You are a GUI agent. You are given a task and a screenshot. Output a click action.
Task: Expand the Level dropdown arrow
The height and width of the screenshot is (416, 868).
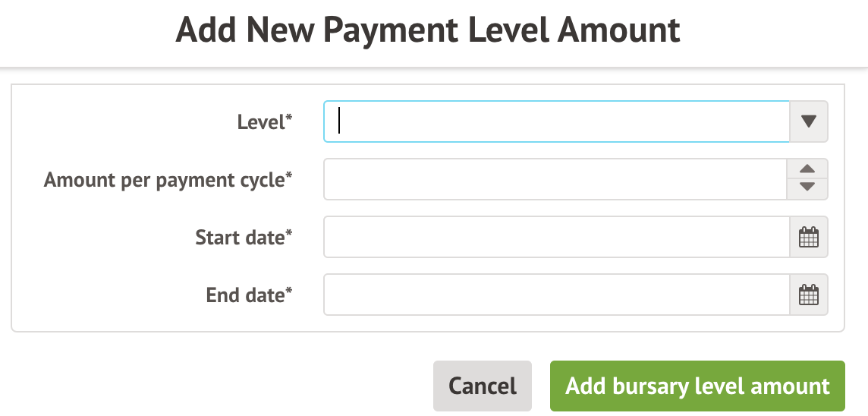(809, 121)
